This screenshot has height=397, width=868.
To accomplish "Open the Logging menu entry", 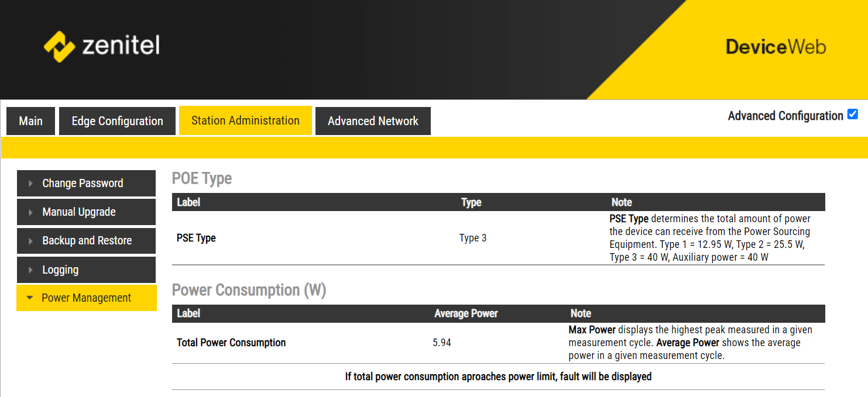I will click(x=86, y=270).
